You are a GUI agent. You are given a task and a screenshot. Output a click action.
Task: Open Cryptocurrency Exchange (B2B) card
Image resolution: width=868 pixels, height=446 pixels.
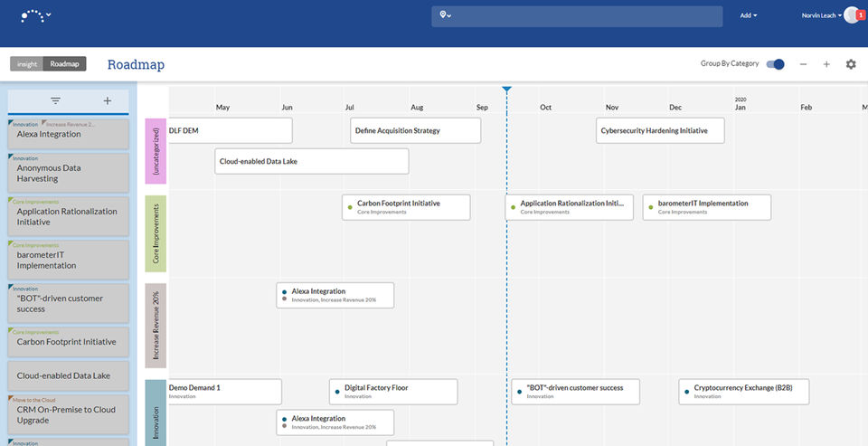pyautogui.click(x=744, y=392)
